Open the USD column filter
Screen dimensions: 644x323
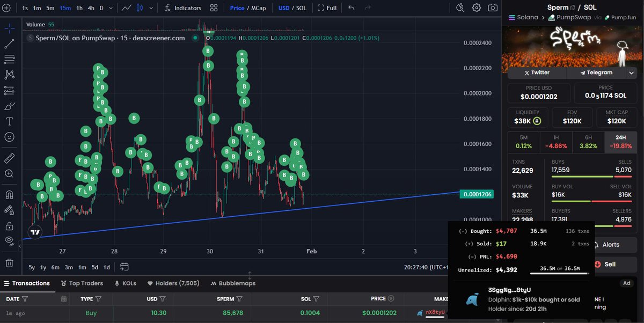tap(162, 299)
